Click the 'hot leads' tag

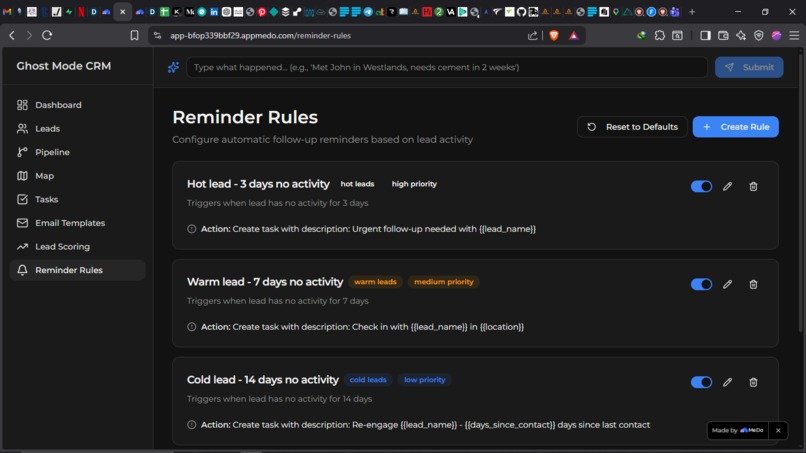tap(357, 184)
